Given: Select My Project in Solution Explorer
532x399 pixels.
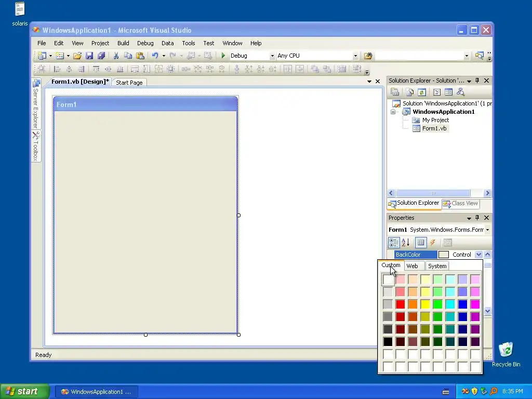Looking at the screenshot, I should point(435,120).
